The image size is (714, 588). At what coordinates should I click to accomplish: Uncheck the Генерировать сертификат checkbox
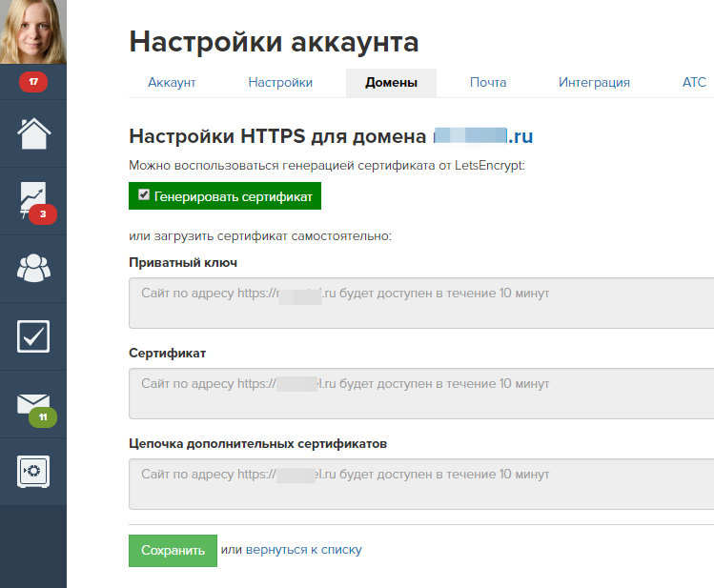pyautogui.click(x=144, y=195)
